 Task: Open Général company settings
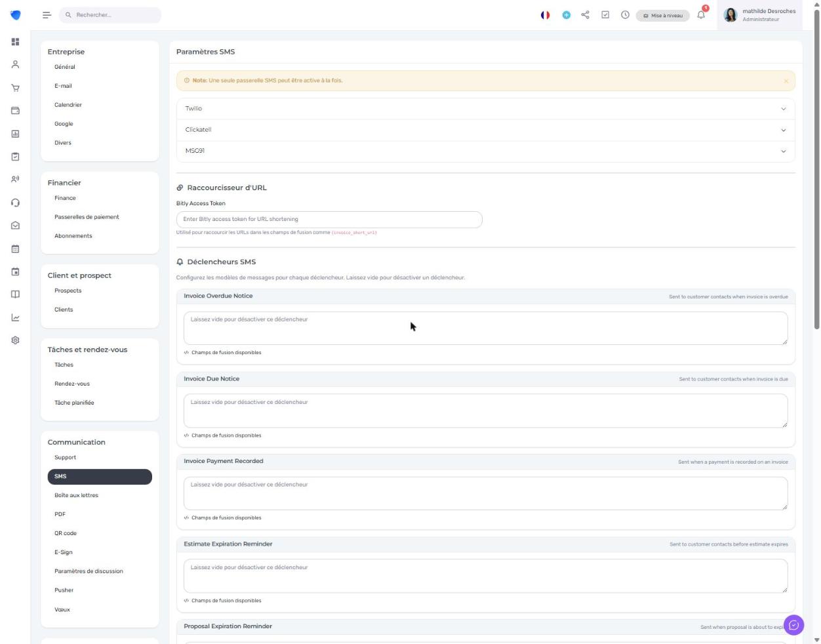pyautogui.click(x=65, y=67)
